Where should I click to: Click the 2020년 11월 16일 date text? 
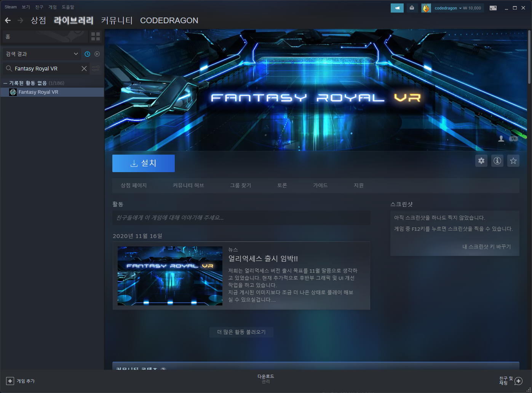137,236
